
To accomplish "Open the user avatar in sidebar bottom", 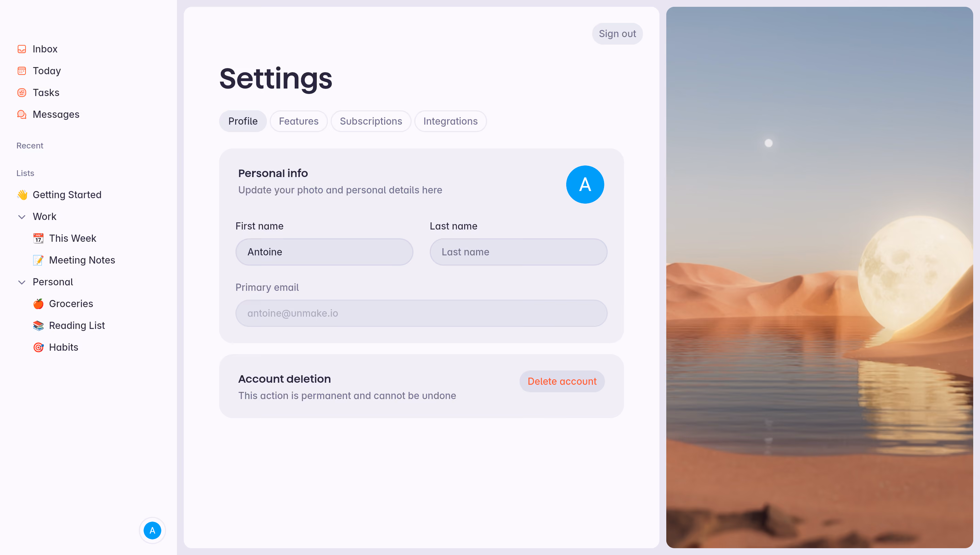I will point(152,530).
